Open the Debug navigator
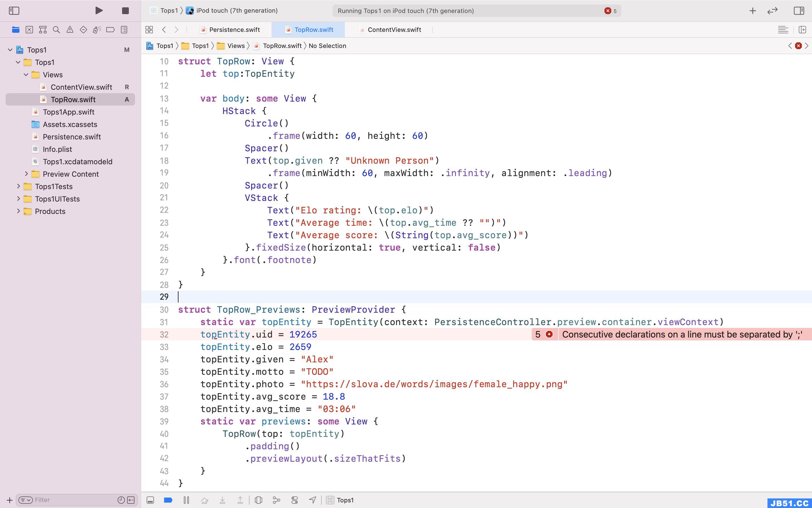This screenshot has width=812, height=508. coord(97,30)
